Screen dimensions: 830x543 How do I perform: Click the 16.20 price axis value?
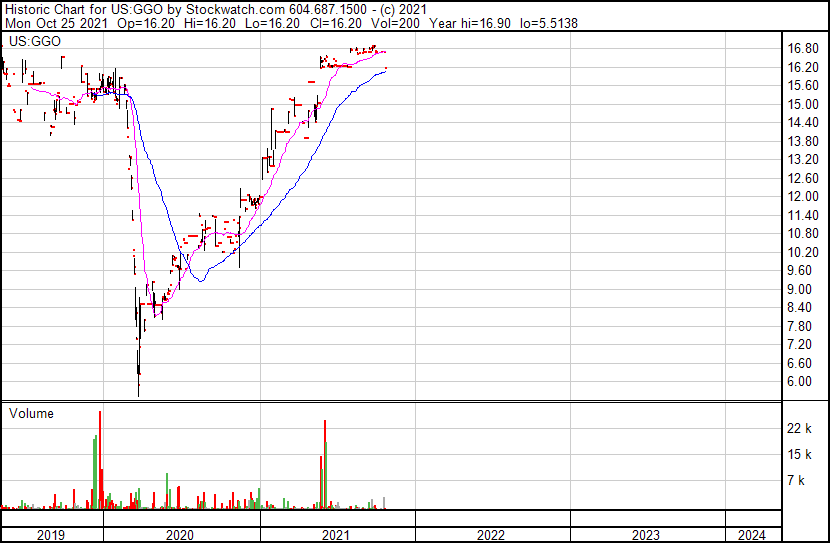click(x=803, y=67)
